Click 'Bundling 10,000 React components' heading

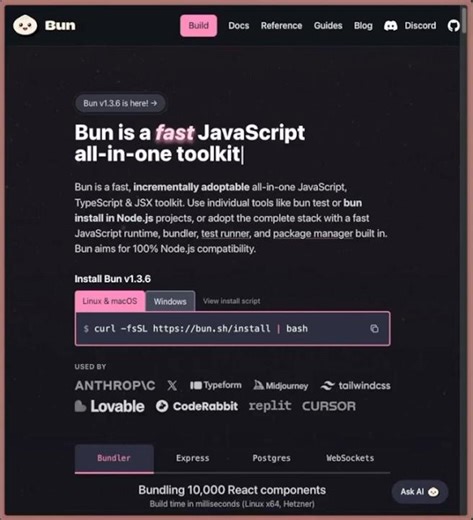(x=232, y=490)
